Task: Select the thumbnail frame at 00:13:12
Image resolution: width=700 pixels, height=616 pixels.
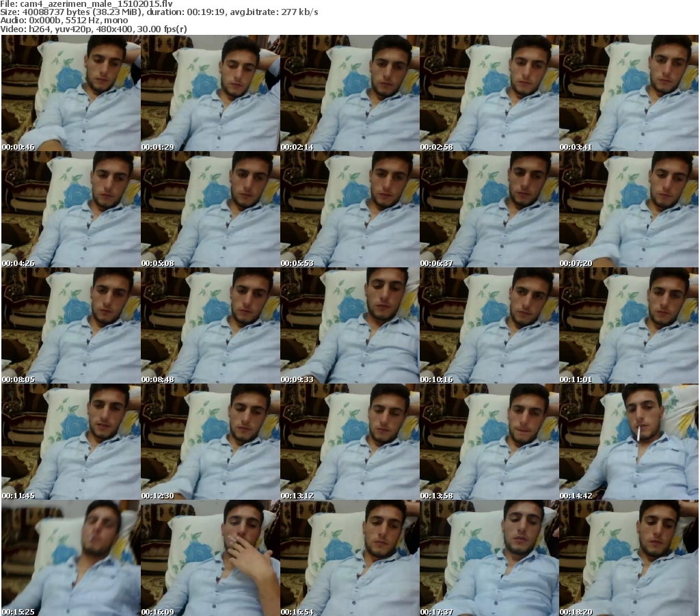Action: (350, 442)
